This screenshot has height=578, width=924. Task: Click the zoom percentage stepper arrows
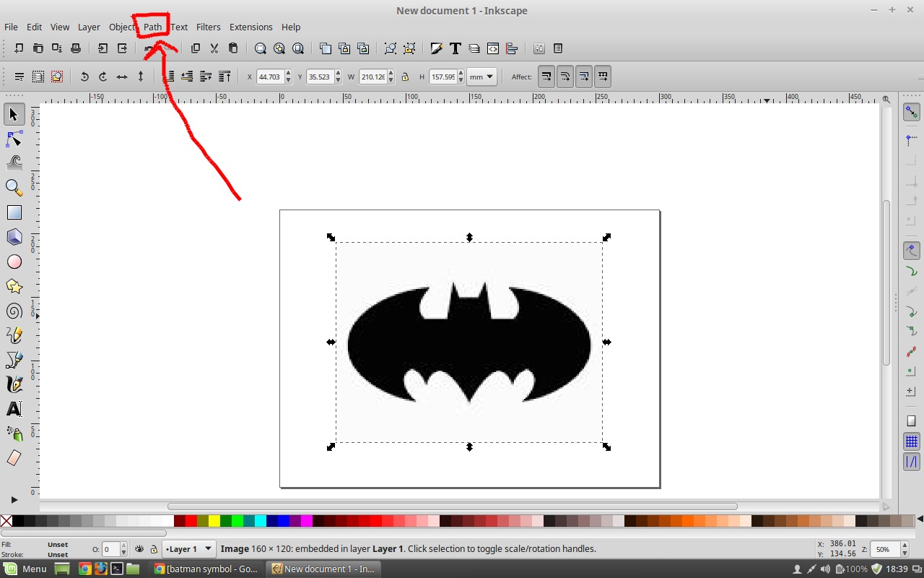point(904,549)
